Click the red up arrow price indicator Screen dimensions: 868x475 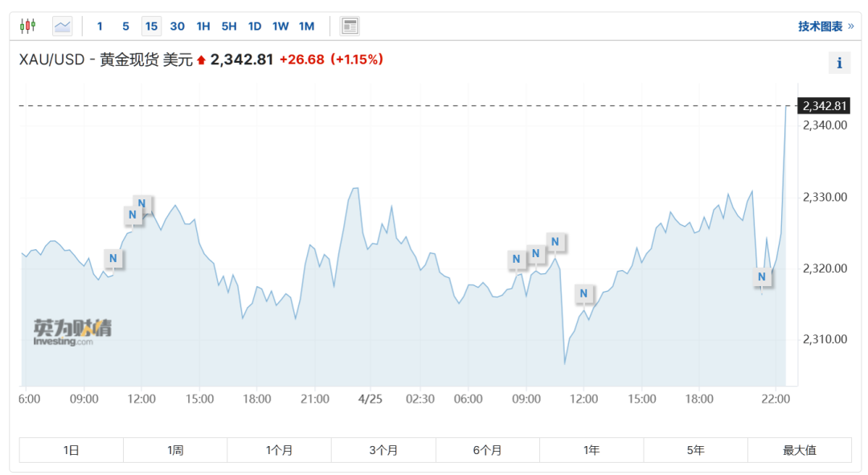[x=201, y=60]
